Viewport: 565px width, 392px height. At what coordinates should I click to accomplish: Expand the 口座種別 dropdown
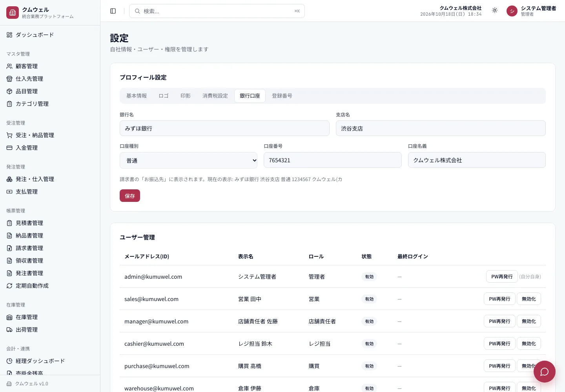point(189,160)
